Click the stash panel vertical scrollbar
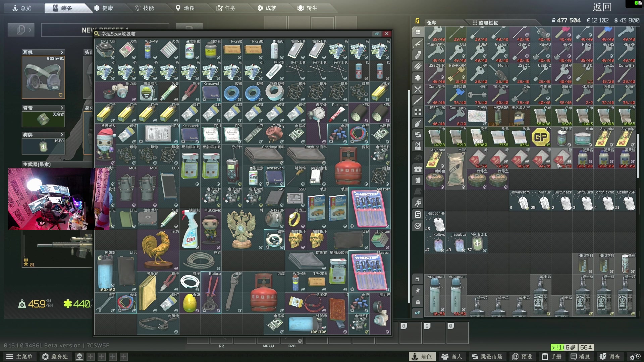Screen dimensions: 644x362 point(638,156)
